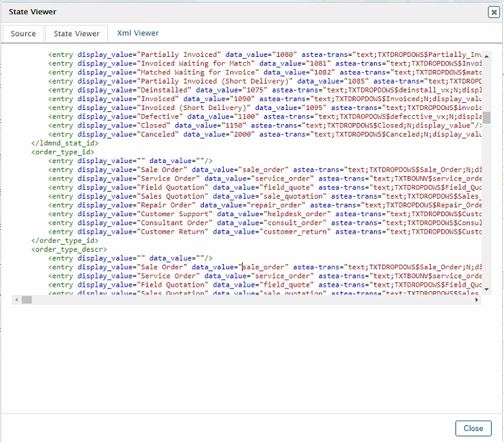Click the "Closed" 1150 entry line
The width and height of the screenshot is (504, 442).
[x=265, y=126]
